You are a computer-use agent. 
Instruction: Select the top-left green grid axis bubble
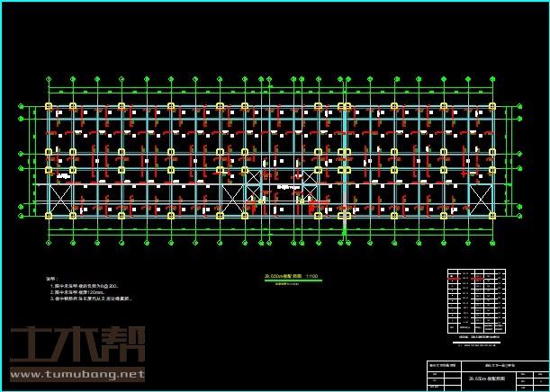tap(50, 79)
